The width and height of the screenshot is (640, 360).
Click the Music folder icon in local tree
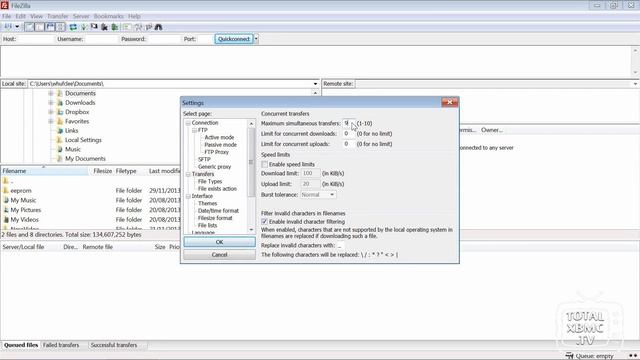pyautogui.click(x=60, y=149)
